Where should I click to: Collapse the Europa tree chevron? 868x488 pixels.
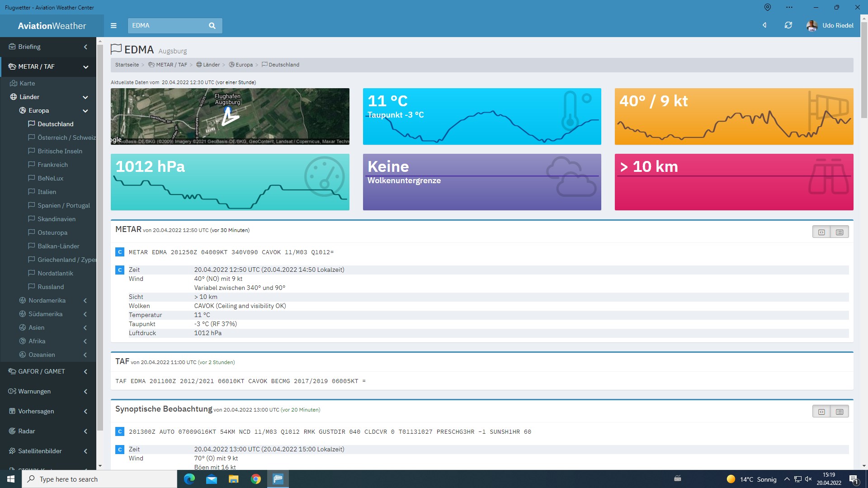pos(85,111)
